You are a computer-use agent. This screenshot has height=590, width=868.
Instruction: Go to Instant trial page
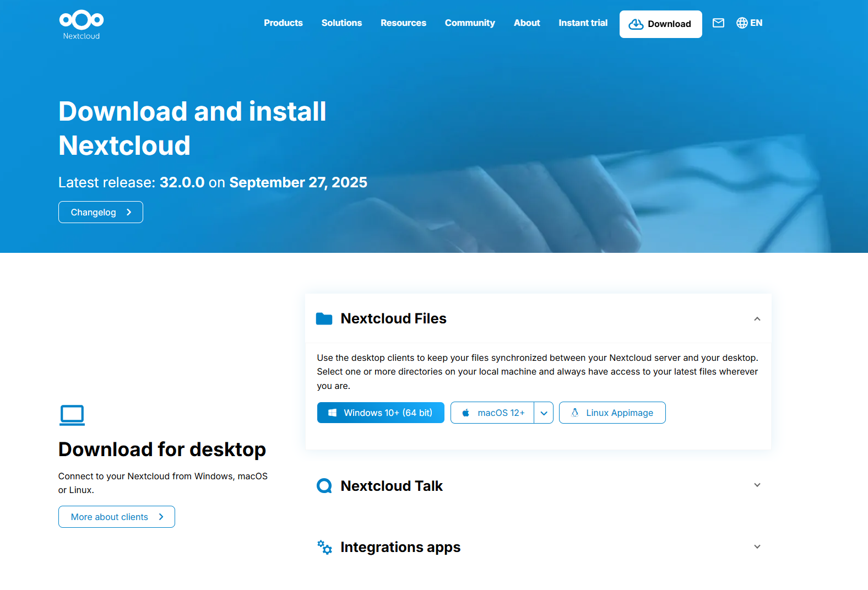(x=583, y=23)
